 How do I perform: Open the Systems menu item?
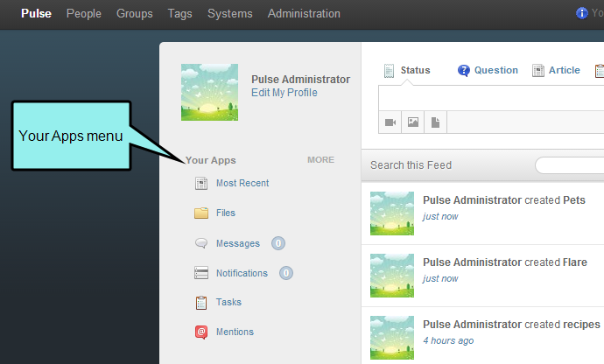tap(230, 13)
